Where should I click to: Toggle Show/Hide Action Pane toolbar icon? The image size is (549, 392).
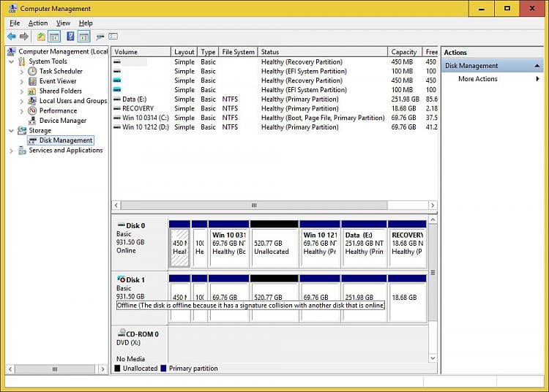pos(84,37)
